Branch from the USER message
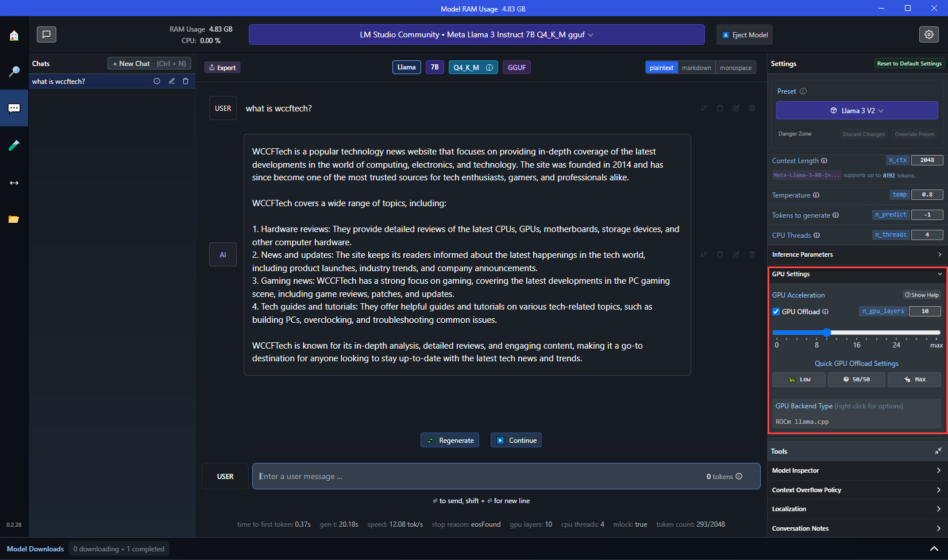Viewport: 948px width, 560px height. point(704,108)
